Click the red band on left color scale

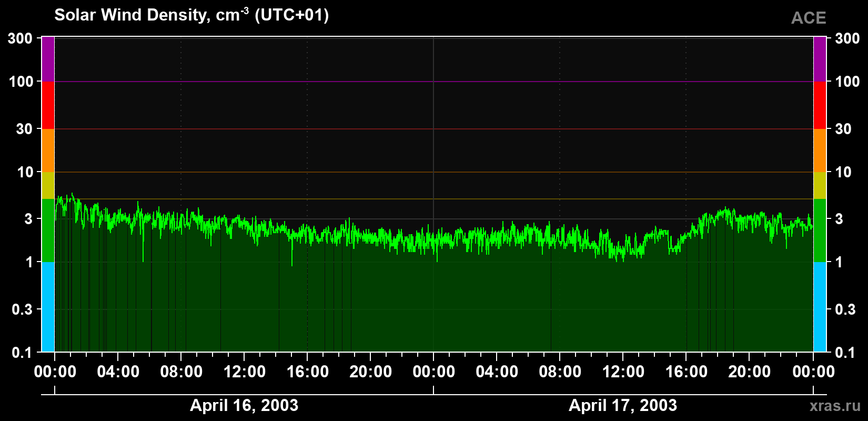pyautogui.click(x=48, y=105)
